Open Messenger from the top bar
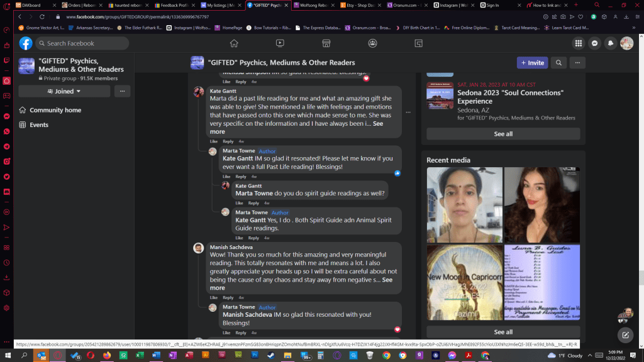Screen dimensions: 644x362 point(594,43)
